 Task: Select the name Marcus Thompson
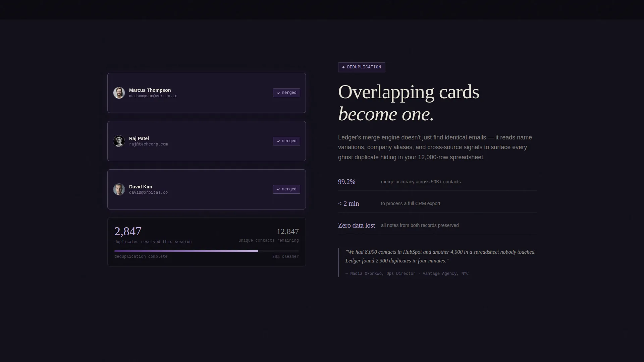pos(150,90)
